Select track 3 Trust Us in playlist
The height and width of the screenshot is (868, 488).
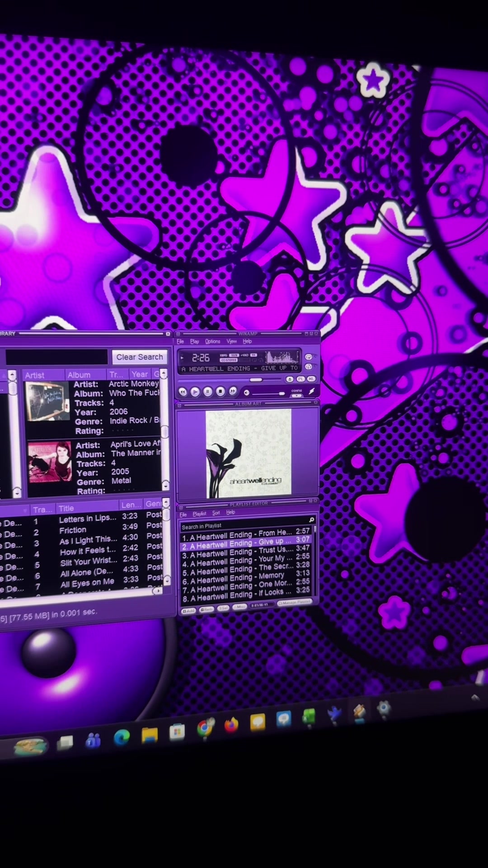(245, 552)
